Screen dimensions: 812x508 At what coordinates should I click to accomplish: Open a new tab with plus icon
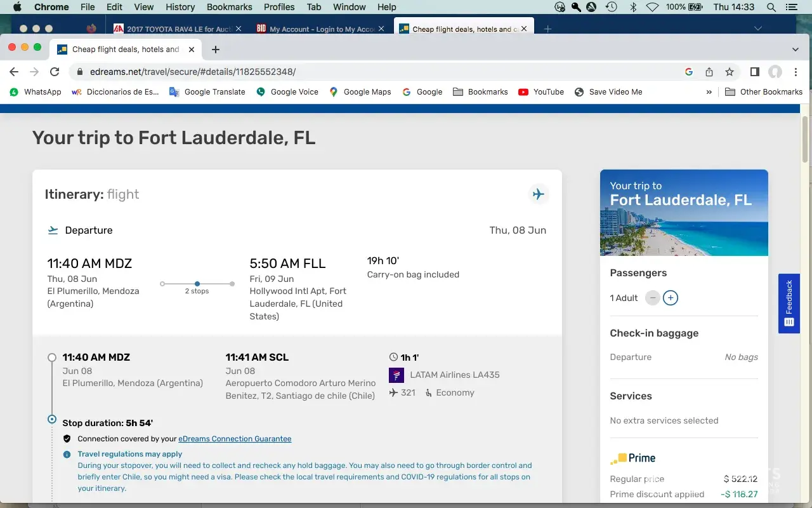216,50
